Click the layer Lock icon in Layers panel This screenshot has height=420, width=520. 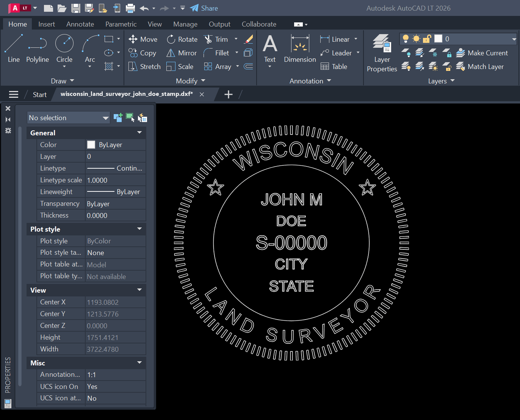[447, 53]
